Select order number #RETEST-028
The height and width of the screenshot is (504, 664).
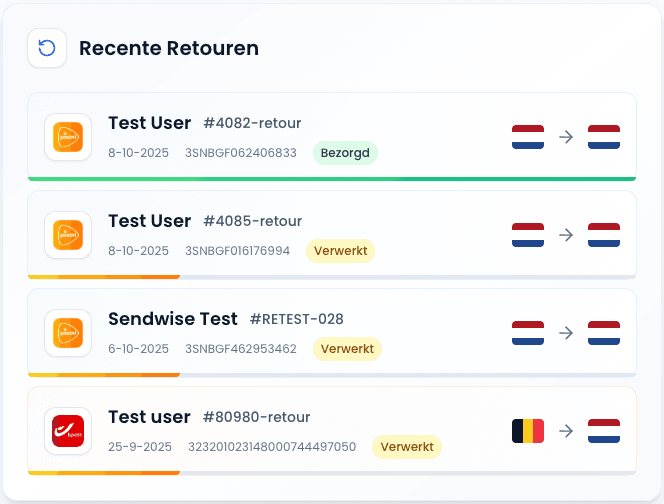coord(296,319)
